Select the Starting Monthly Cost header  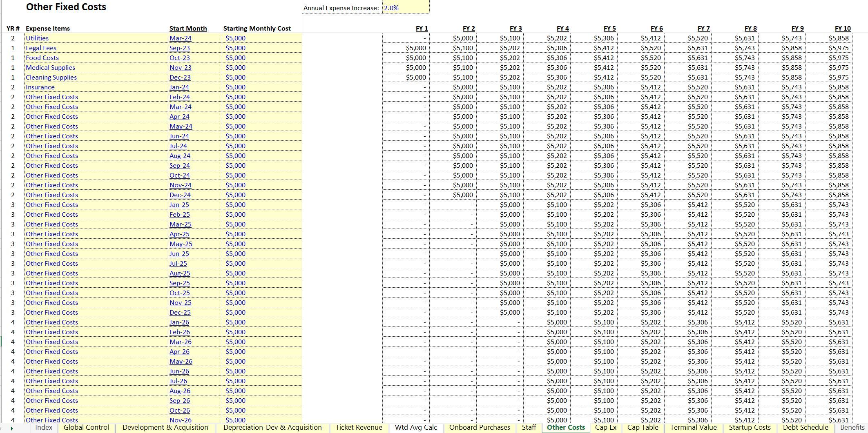click(257, 28)
